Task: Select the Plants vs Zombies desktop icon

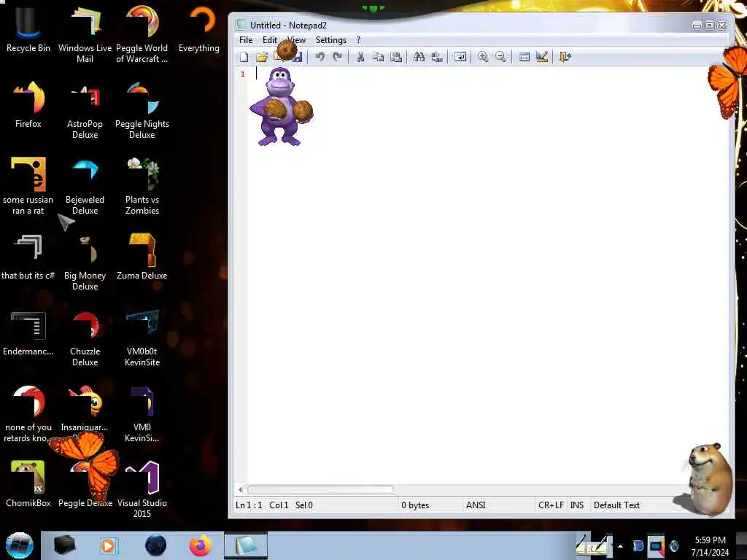Action: (x=142, y=186)
